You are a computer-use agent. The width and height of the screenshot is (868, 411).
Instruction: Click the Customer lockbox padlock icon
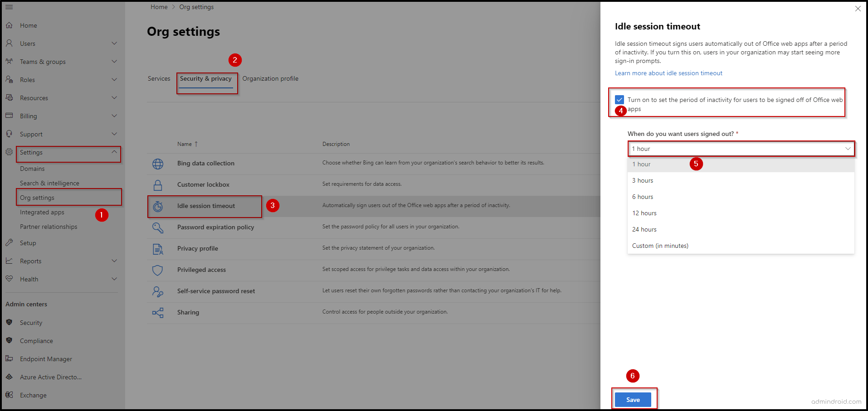158,185
